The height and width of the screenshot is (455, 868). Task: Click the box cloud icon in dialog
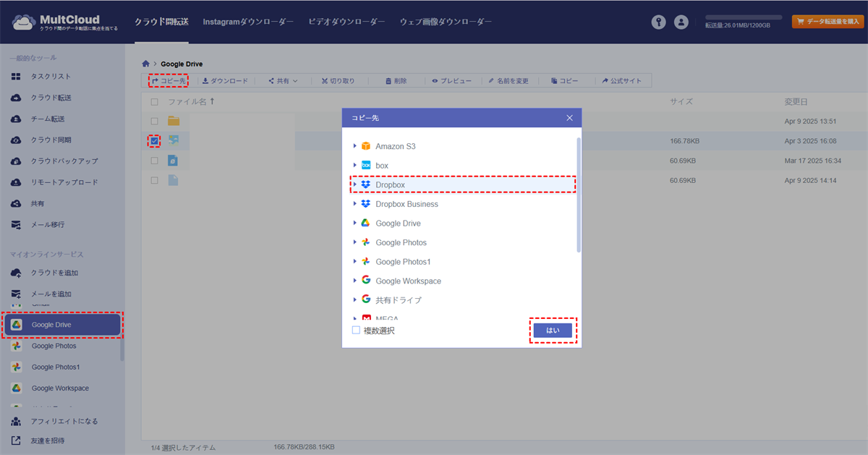(366, 166)
